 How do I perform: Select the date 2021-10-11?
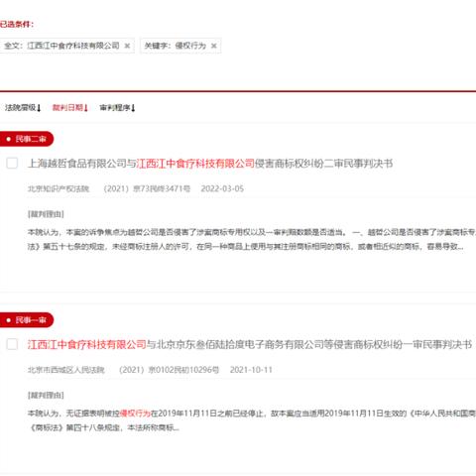[251, 370]
